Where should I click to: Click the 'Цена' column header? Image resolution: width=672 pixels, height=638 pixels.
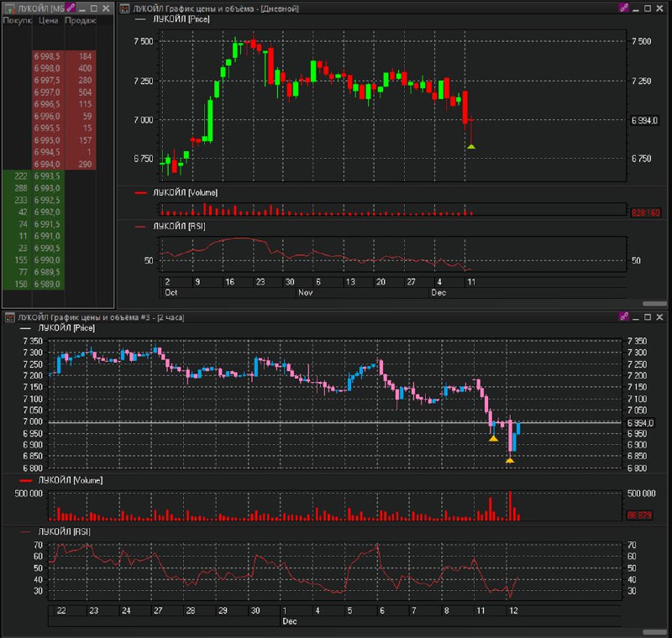(x=48, y=20)
